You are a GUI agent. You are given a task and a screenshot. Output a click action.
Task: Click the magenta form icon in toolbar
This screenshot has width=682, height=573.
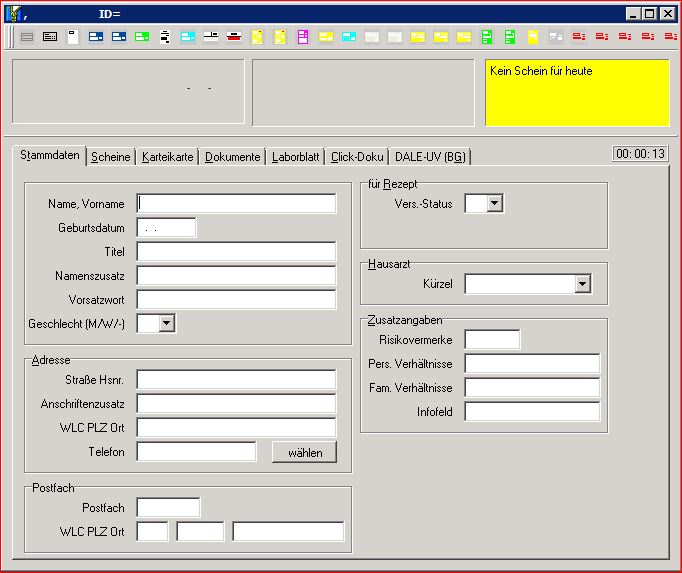(303, 37)
